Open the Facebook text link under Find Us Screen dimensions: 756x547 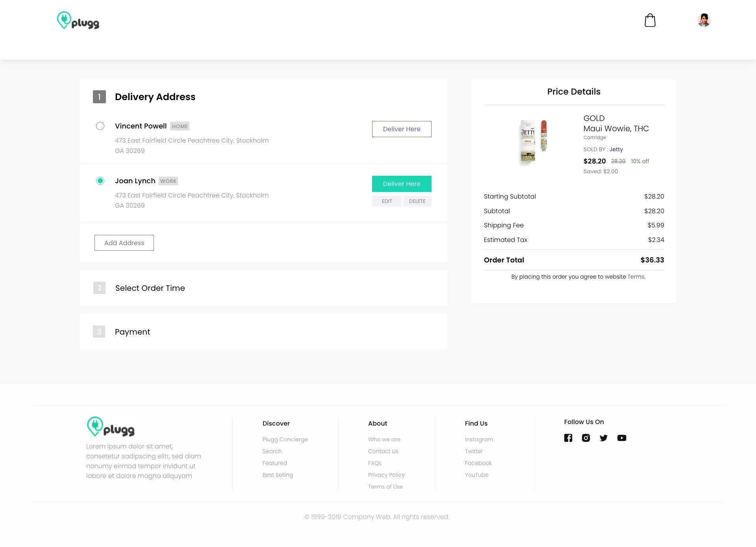(478, 463)
